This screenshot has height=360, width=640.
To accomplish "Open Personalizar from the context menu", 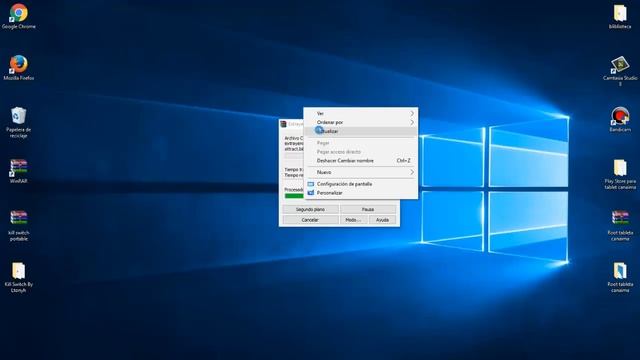I will click(x=361, y=193).
